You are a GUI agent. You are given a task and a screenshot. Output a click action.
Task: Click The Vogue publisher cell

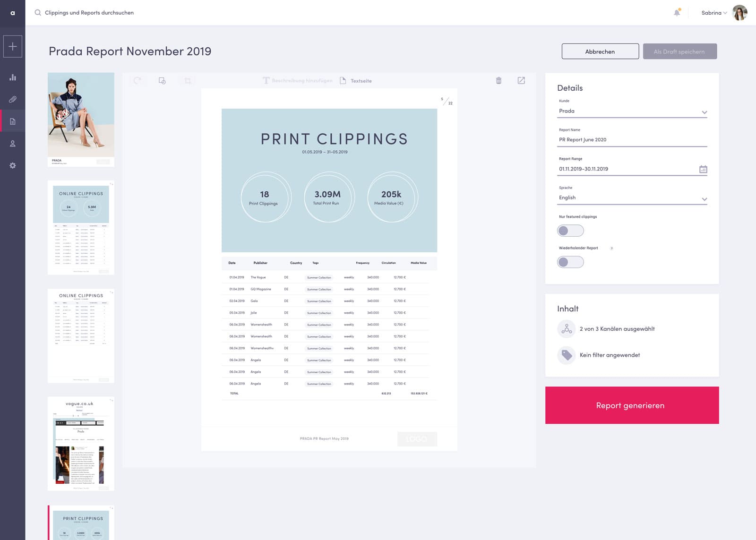point(258,277)
